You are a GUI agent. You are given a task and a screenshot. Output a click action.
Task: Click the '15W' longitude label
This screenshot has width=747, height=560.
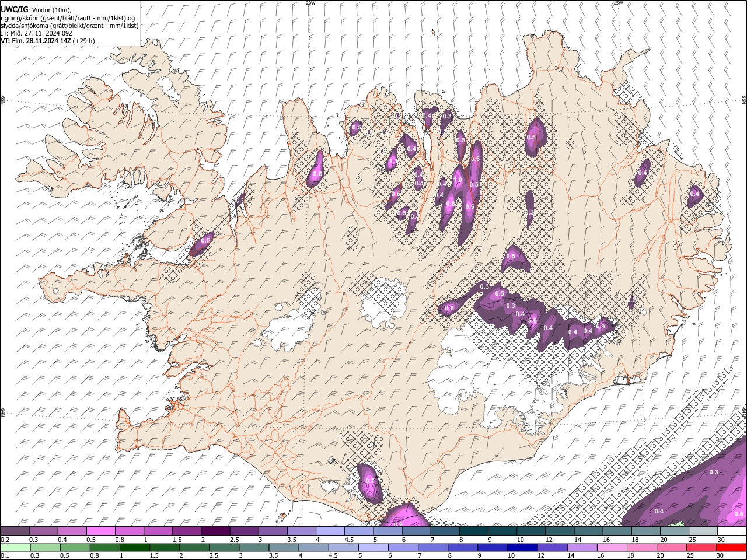pos(618,3)
